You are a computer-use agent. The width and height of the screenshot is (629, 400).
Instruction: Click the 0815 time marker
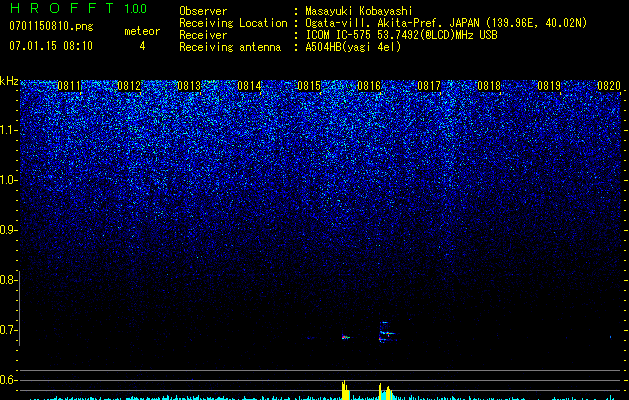[309, 86]
